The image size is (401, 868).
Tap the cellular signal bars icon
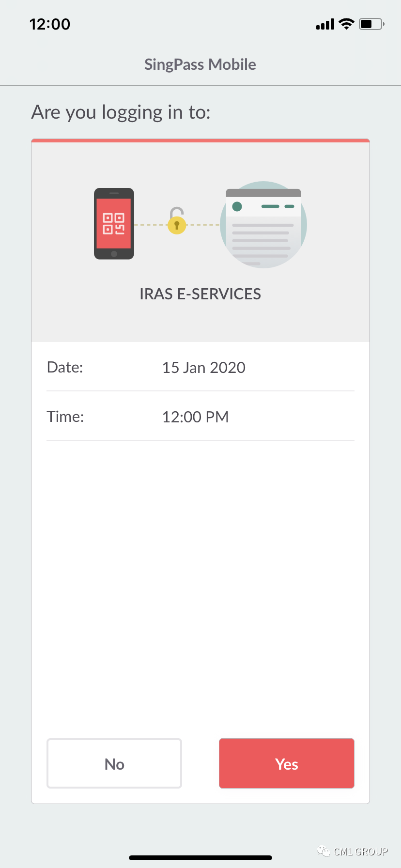click(325, 24)
